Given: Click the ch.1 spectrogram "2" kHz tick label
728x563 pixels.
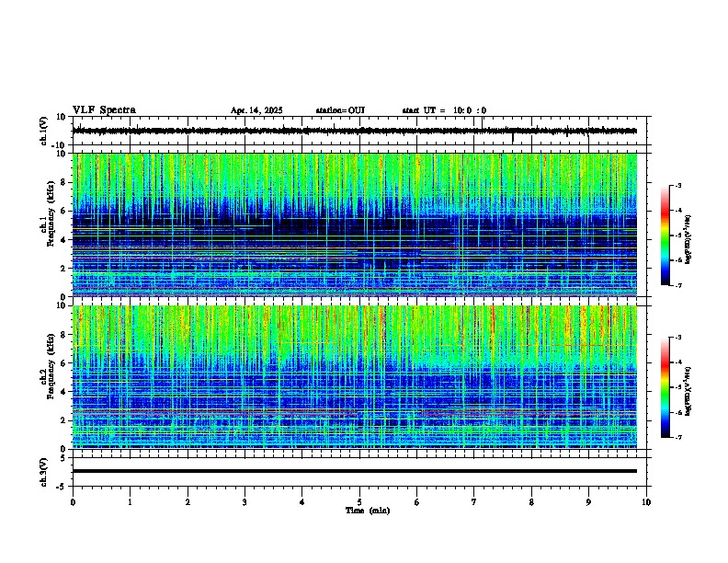Looking at the screenshot, I should [63, 268].
